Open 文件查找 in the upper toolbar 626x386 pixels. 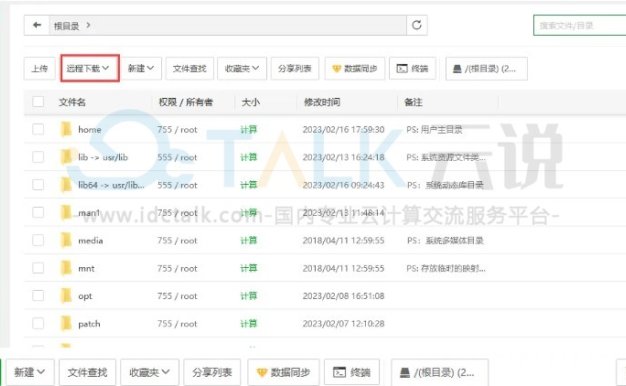coord(190,68)
